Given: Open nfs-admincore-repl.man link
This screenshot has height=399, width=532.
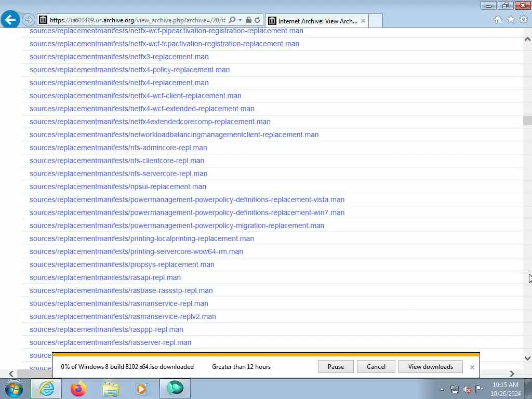Looking at the screenshot, I should tap(118, 148).
